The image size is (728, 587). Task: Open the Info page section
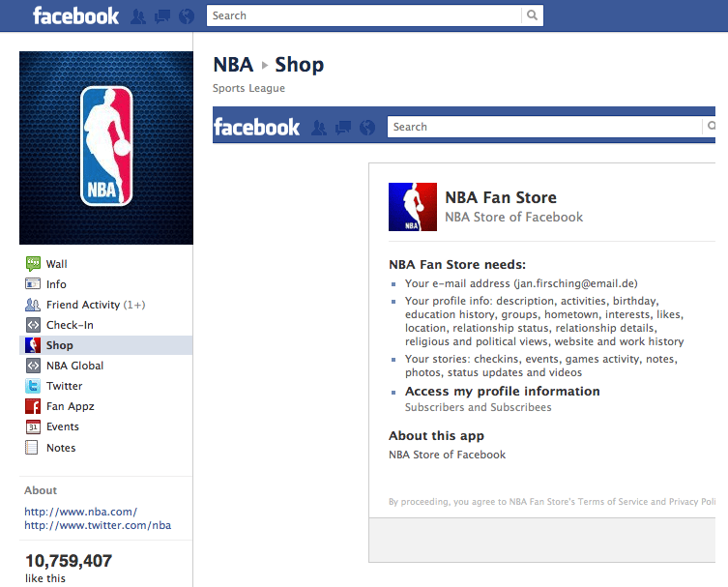56,284
